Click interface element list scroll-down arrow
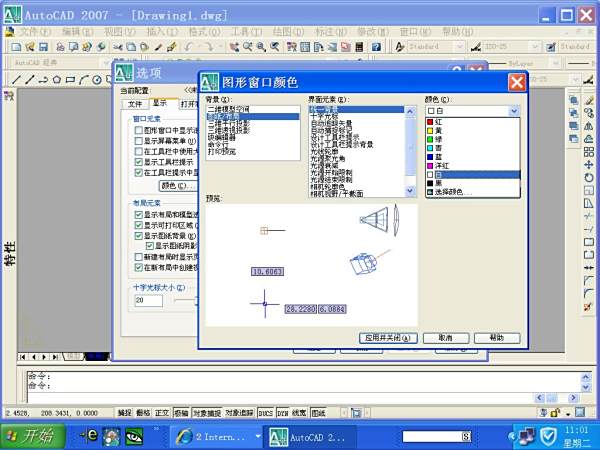The image size is (600, 450). pos(410,190)
